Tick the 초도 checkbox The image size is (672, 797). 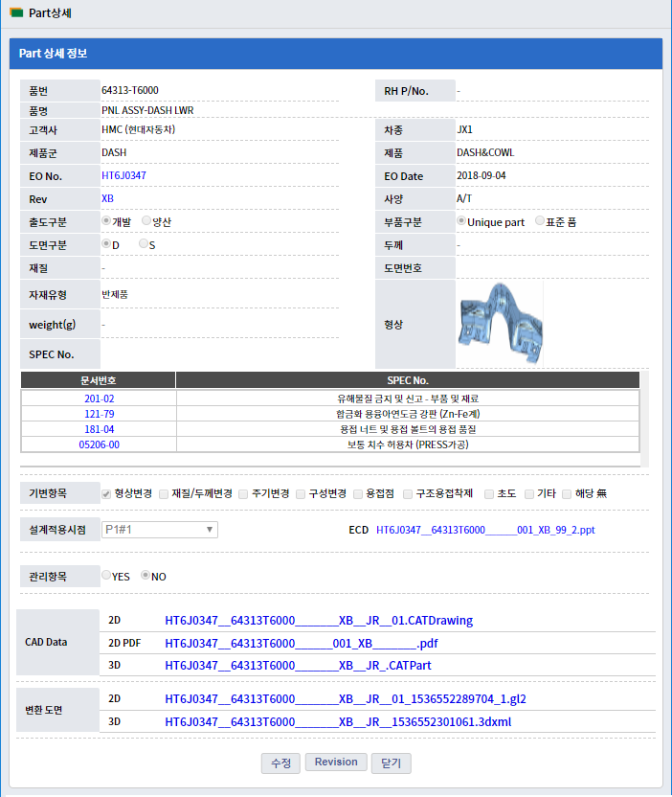coord(489,494)
